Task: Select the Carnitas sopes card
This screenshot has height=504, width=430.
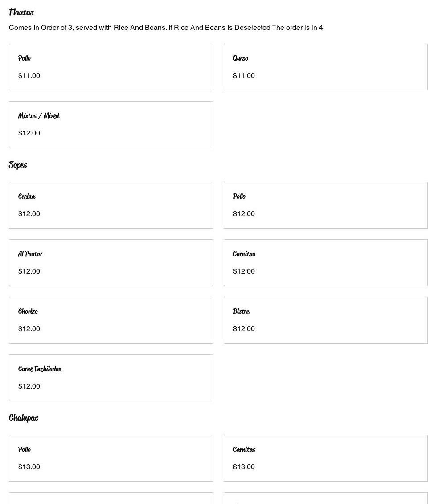Action: [x=325, y=262]
